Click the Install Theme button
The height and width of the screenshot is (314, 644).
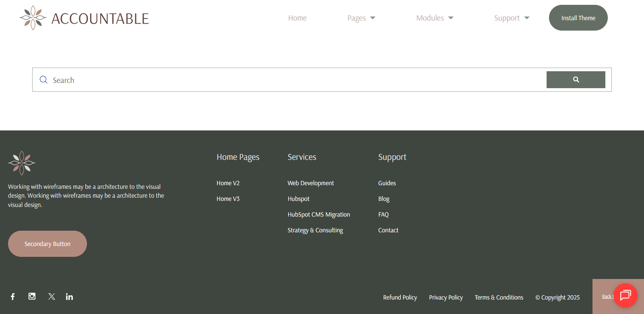(x=578, y=18)
